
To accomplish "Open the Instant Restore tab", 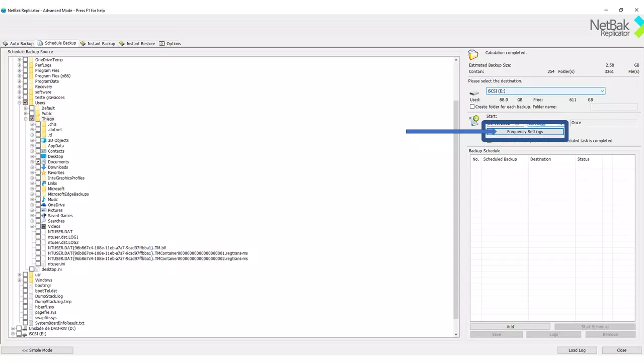I will 137,44.
